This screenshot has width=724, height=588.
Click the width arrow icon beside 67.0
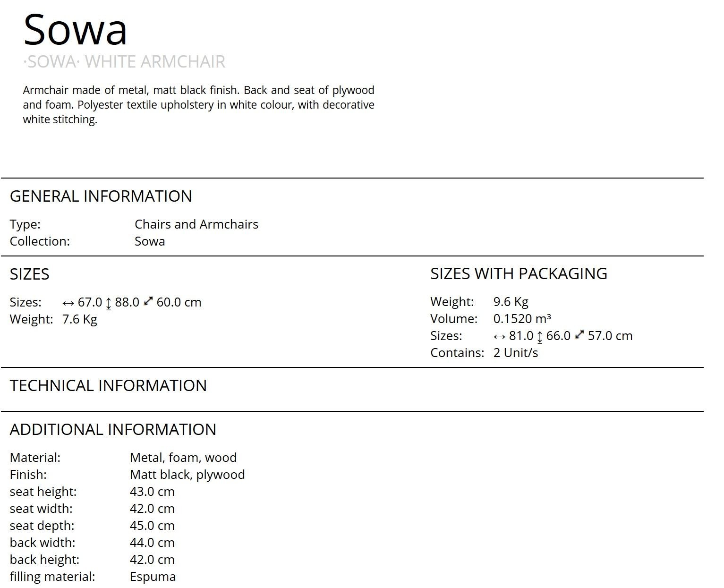68,303
